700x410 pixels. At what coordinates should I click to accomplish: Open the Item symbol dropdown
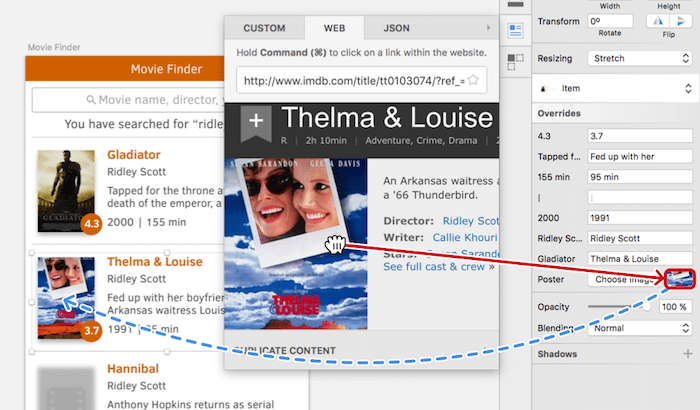(615, 88)
